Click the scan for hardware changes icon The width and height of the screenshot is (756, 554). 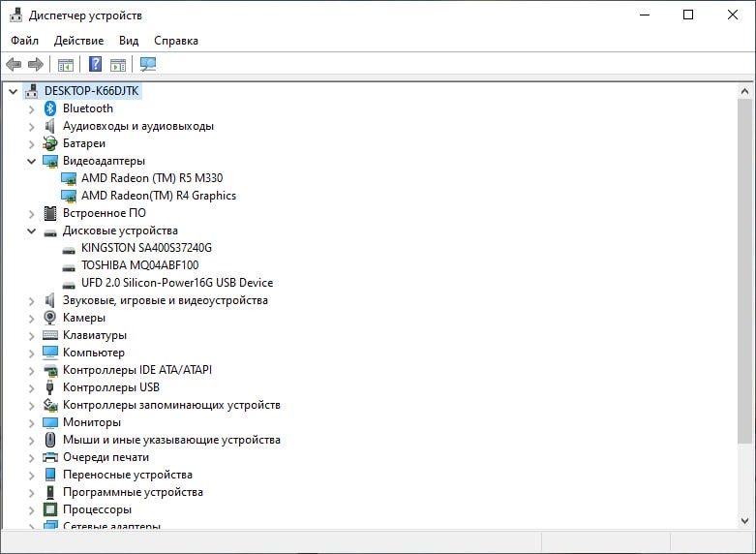click(148, 64)
